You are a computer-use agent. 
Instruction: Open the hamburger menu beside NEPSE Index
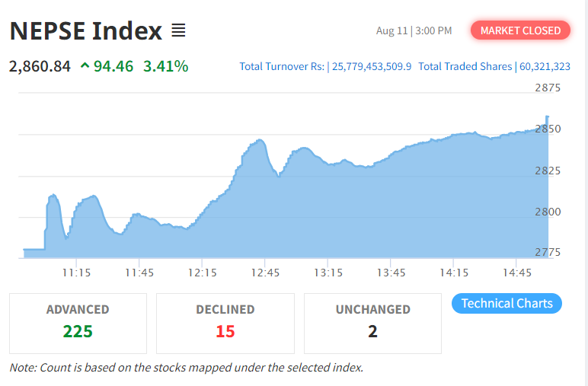click(x=178, y=31)
